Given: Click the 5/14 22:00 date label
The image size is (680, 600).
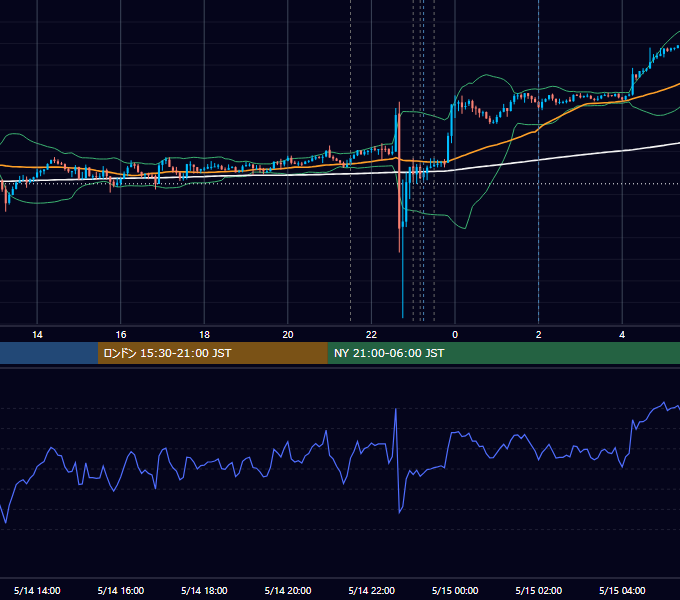Looking at the screenshot, I should click(x=371, y=590).
